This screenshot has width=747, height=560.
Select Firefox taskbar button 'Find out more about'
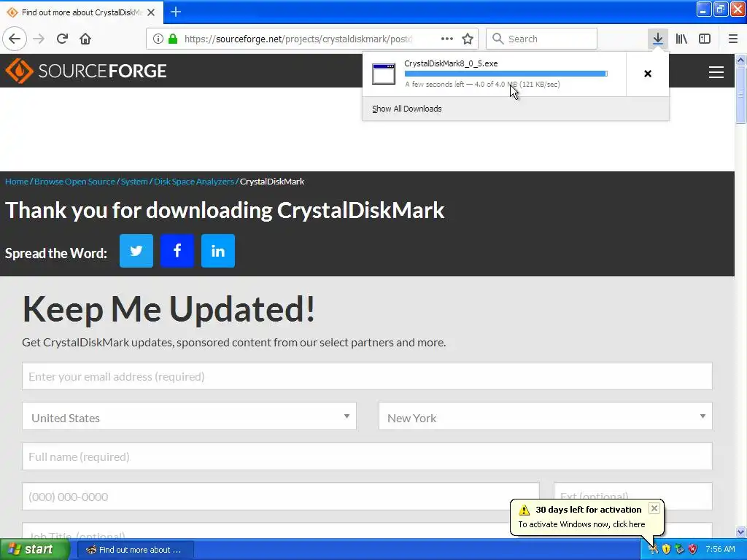click(135, 550)
